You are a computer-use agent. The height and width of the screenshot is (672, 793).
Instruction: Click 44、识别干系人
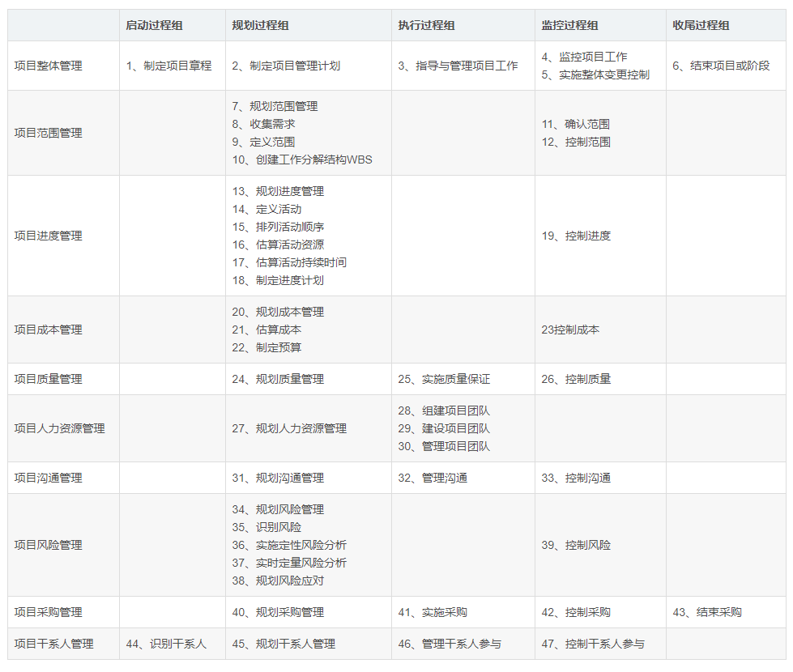coord(166,644)
